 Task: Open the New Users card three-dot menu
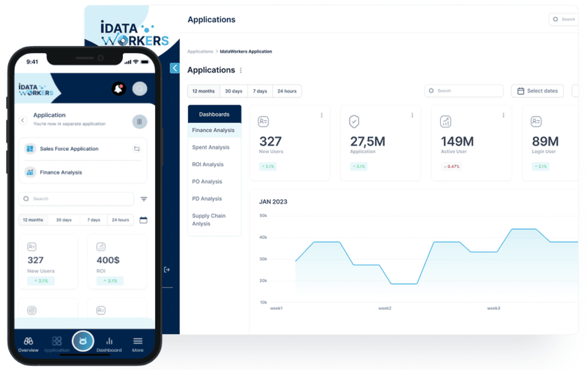click(322, 115)
